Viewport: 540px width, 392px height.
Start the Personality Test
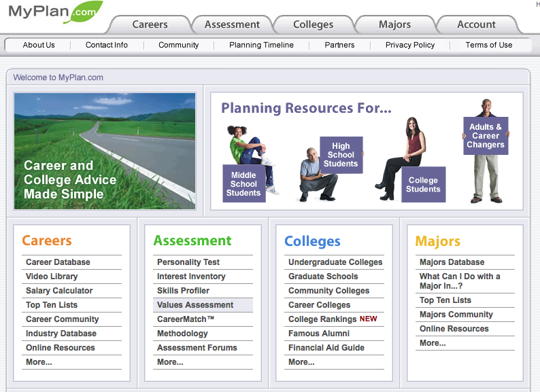pyautogui.click(x=188, y=262)
